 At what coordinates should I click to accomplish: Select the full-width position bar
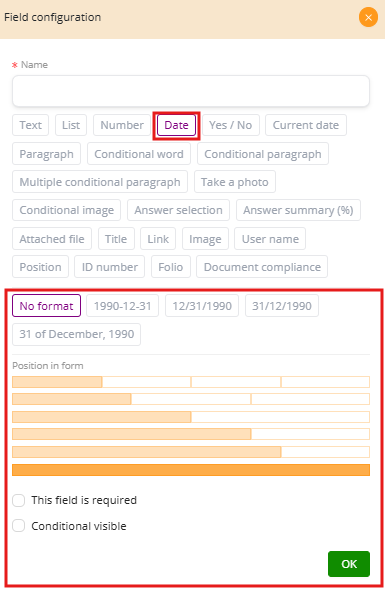[191, 470]
